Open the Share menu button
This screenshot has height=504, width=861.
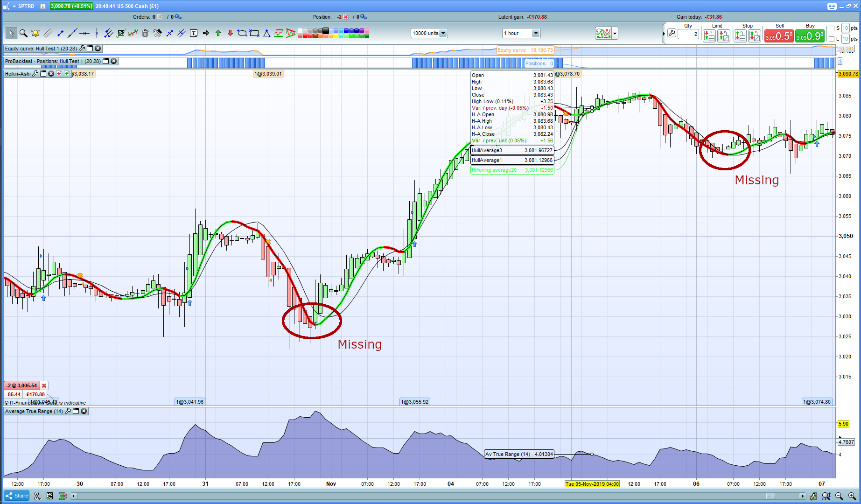tap(17, 496)
